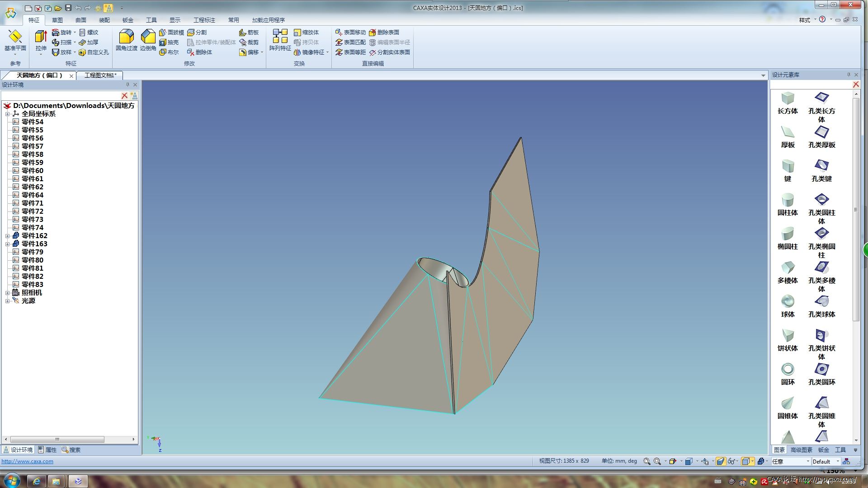This screenshot has width=868, height=488.
Task: Toggle pin on 设计环境 panel
Action: [x=127, y=84]
